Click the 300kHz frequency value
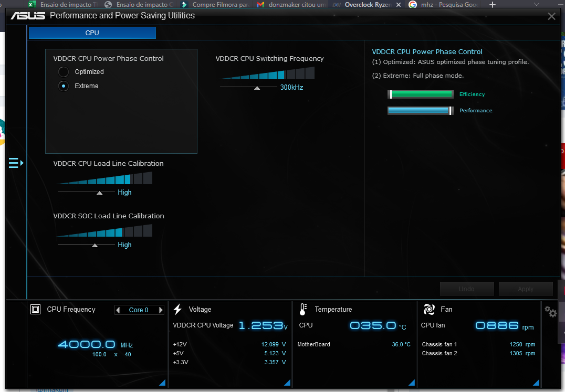Image resolution: width=565 pixels, height=392 pixels. (x=291, y=88)
